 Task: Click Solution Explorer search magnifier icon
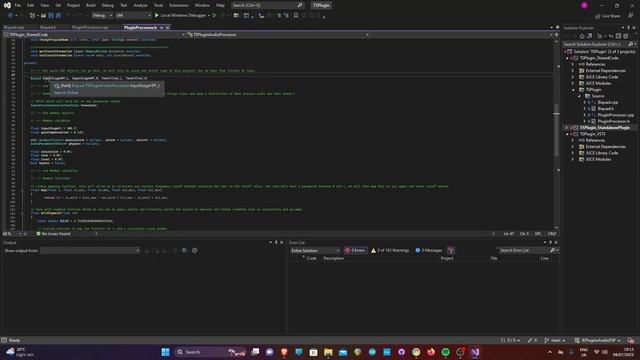[x=631, y=44]
